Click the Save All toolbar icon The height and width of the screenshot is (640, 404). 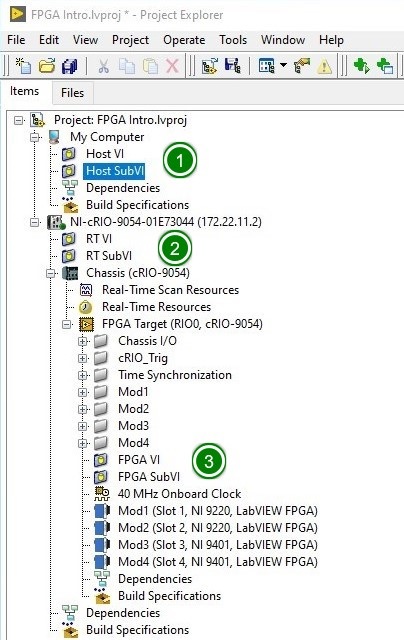point(70,66)
